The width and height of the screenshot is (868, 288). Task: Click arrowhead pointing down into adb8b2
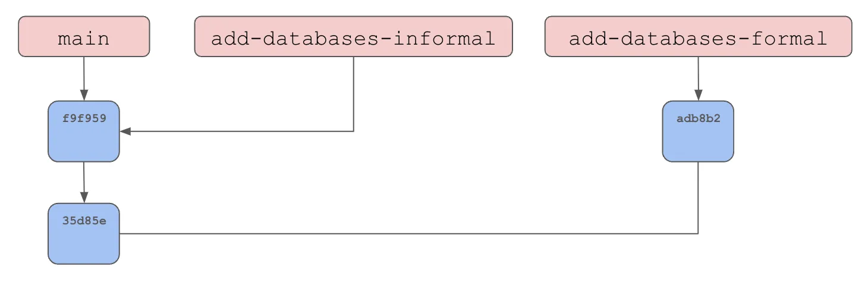[x=698, y=95]
